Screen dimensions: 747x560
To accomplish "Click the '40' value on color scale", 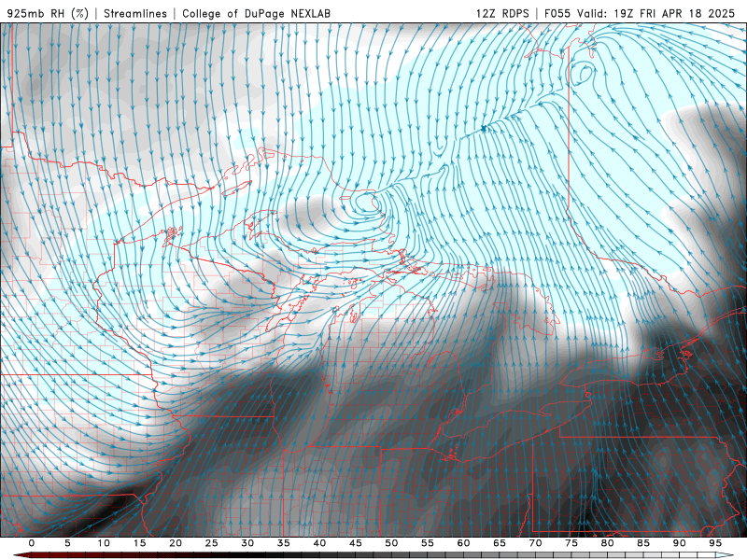I will [x=319, y=543].
